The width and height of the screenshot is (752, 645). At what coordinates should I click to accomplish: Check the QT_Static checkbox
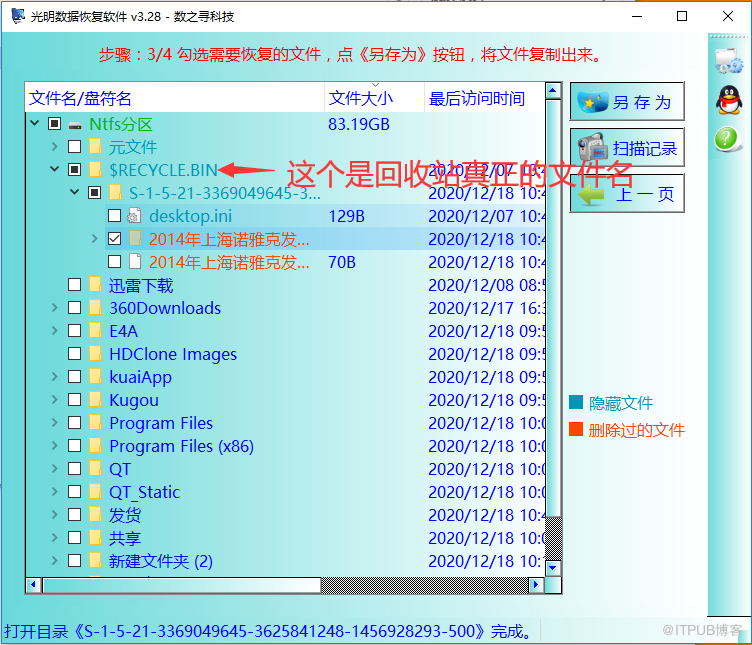tap(74, 492)
